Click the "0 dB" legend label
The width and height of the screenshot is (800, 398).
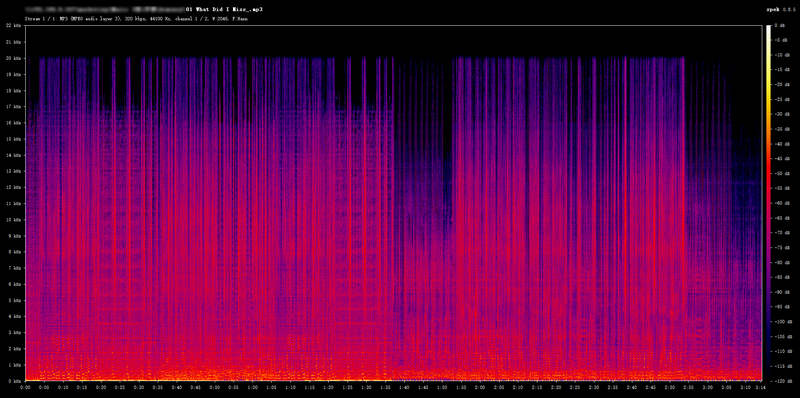[780, 25]
